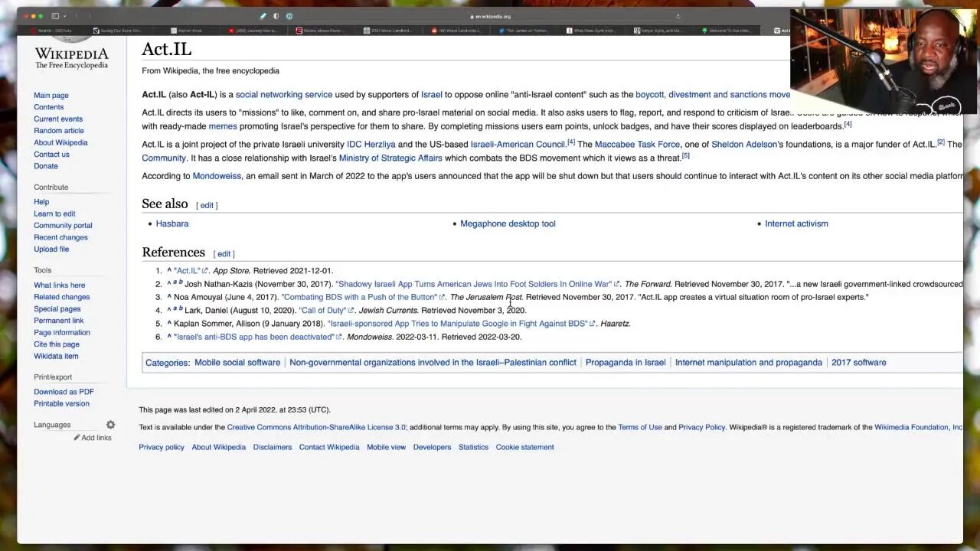The image size is (980, 551).
Task: Click the memes link
Action: pyautogui.click(x=223, y=126)
